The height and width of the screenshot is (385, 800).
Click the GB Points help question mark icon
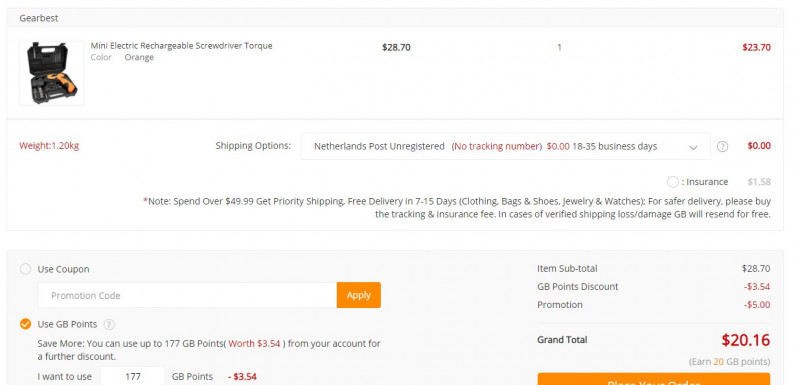109,324
